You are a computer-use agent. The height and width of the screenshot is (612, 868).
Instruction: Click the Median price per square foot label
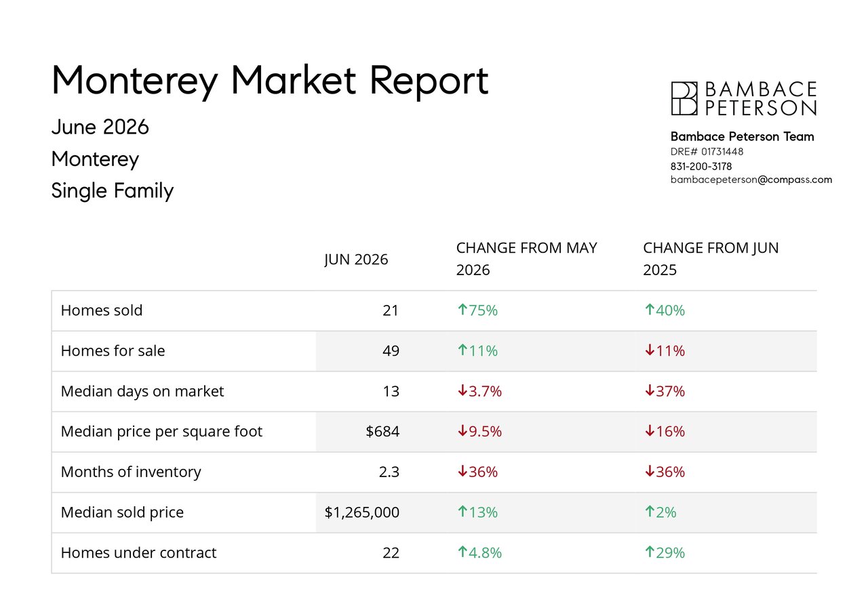point(161,431)
